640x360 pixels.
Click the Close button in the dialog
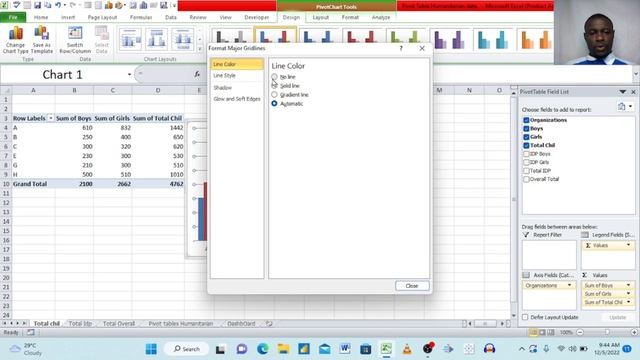coord(412,286)
